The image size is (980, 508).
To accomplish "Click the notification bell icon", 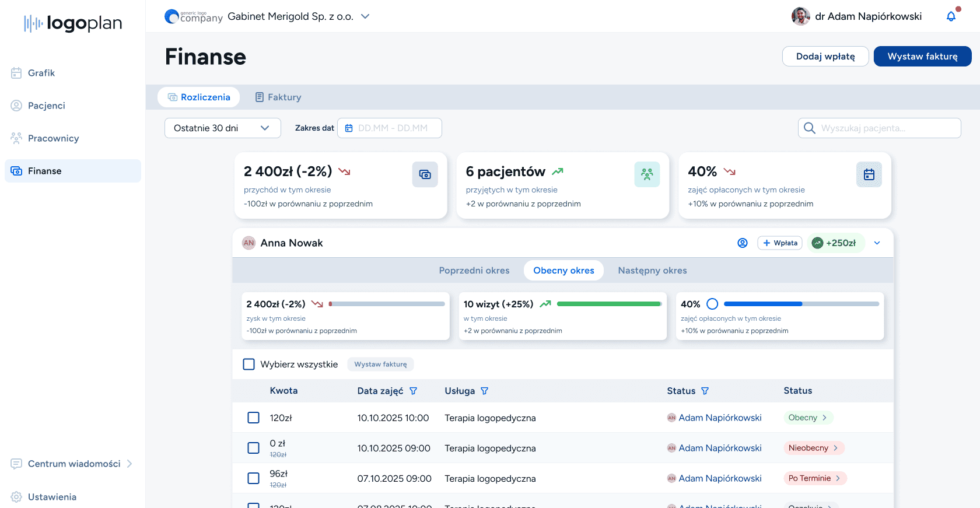I will [x=951, y=16].
